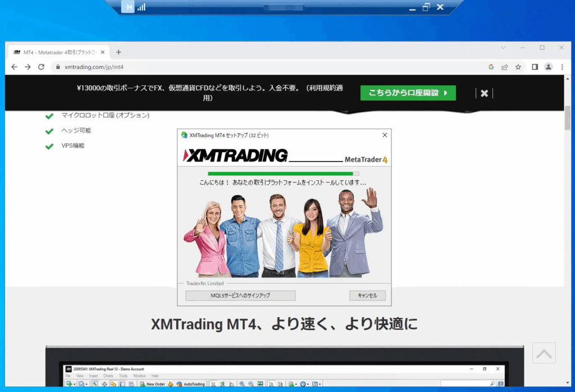
Task: Click the browser back arrow
Action: 15,67
